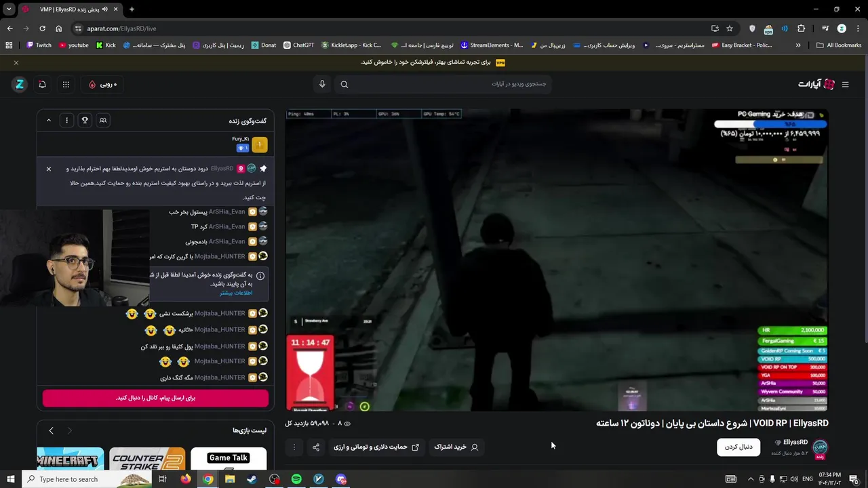Open the tab search dropdown arrow
The image size is (868, 488).
(9, 9)
